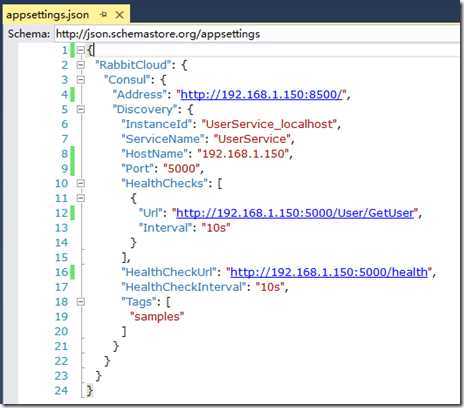Open the Address link http://192.168.1.150:8500/
The image size is (464, 408).
point(261,95)
